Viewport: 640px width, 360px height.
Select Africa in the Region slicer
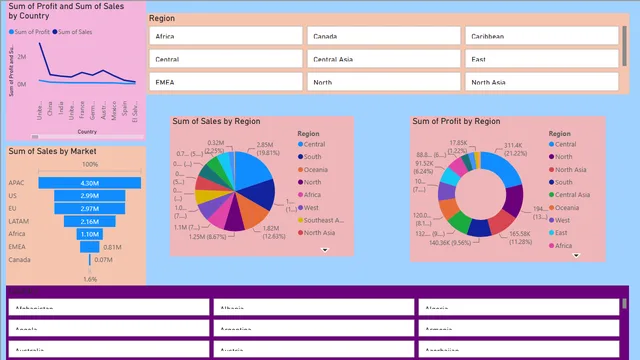coord(226,36)
